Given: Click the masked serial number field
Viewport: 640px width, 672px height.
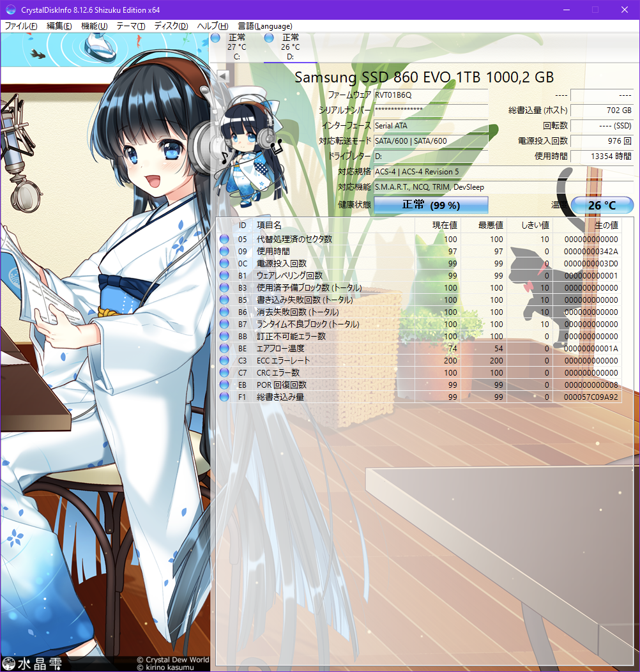Looking at the screenshot, I should coord(430,110).
